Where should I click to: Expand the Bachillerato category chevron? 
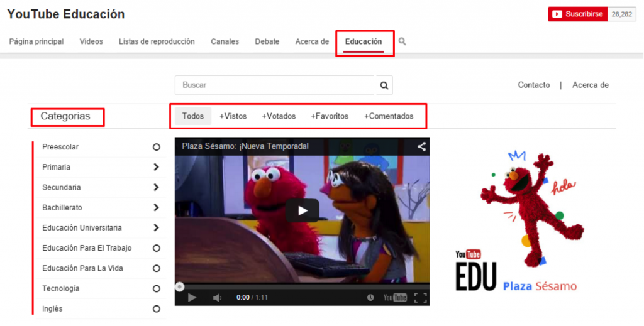coord(156,207)
